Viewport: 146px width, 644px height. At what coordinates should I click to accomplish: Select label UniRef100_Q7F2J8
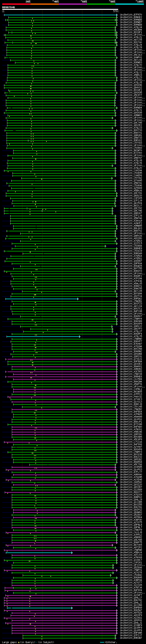131,216
